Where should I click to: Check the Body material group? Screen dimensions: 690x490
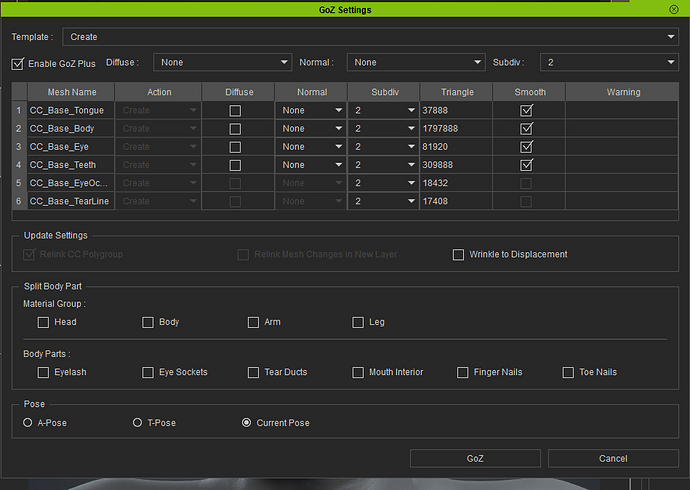click(148, 322)
